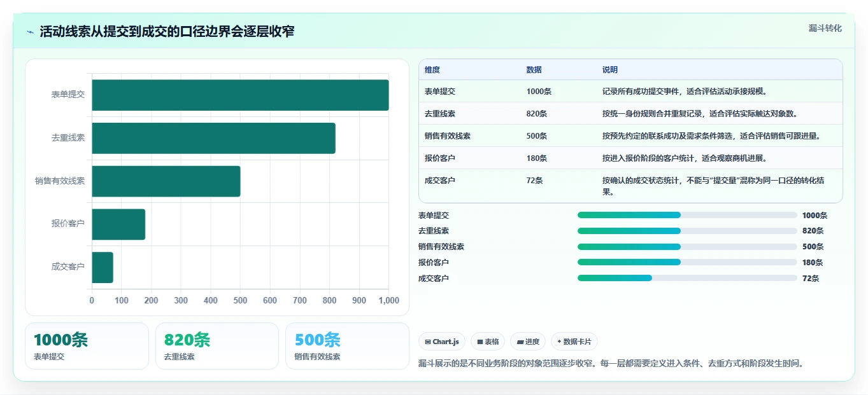Click the 报价客户 cell in the table
868x395 pixels.
pos(440,158)
